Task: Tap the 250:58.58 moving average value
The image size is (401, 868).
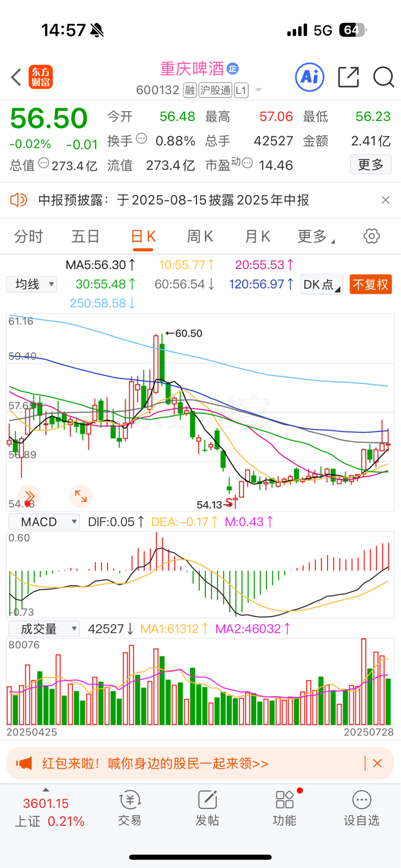Action: pyautogui.click(x=103, y=303)
